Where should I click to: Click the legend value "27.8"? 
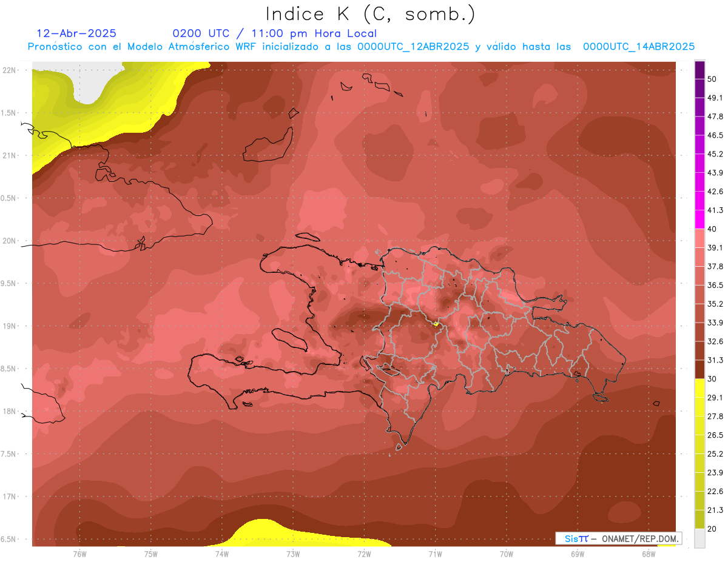click(x=715, y=416)
